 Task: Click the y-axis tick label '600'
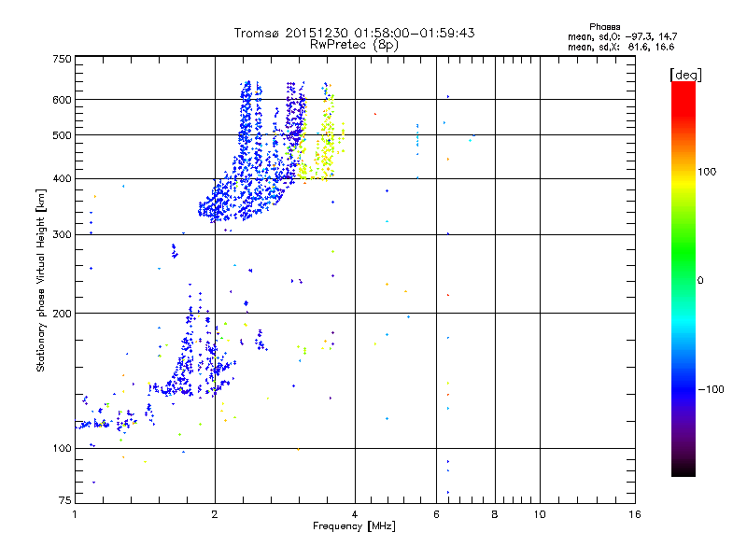coord(62,100)
